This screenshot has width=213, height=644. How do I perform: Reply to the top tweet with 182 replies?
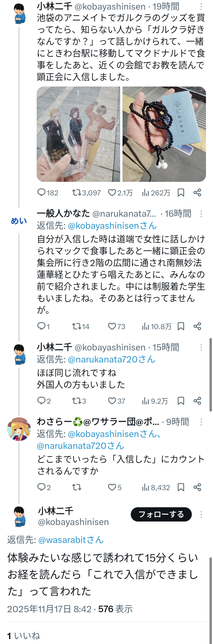(x=41, y=192)
